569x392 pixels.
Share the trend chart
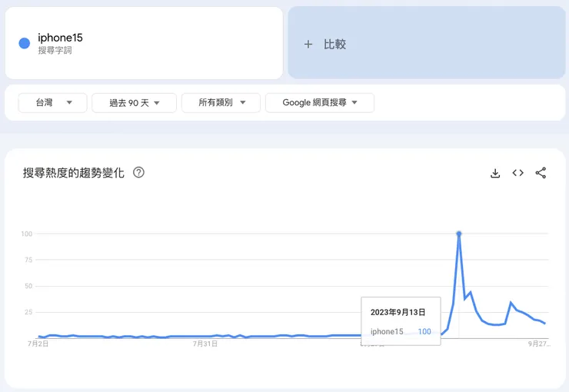pos(541,173)
